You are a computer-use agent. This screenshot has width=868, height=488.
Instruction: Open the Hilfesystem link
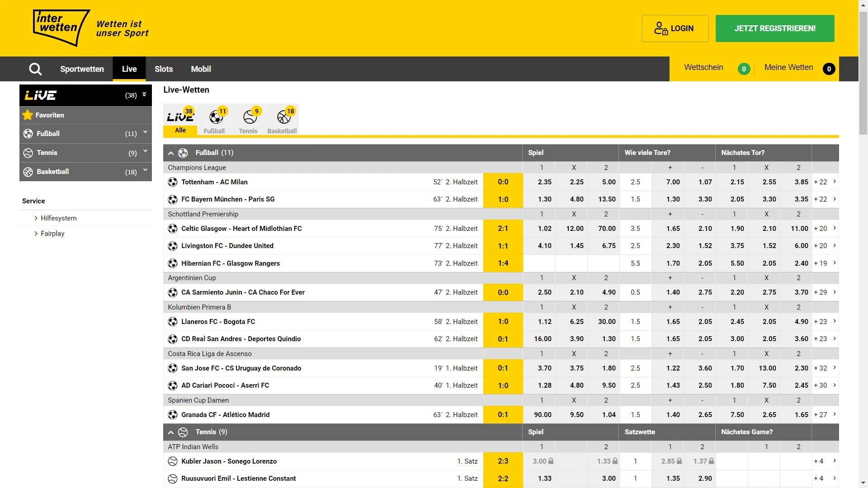(59, 218)
